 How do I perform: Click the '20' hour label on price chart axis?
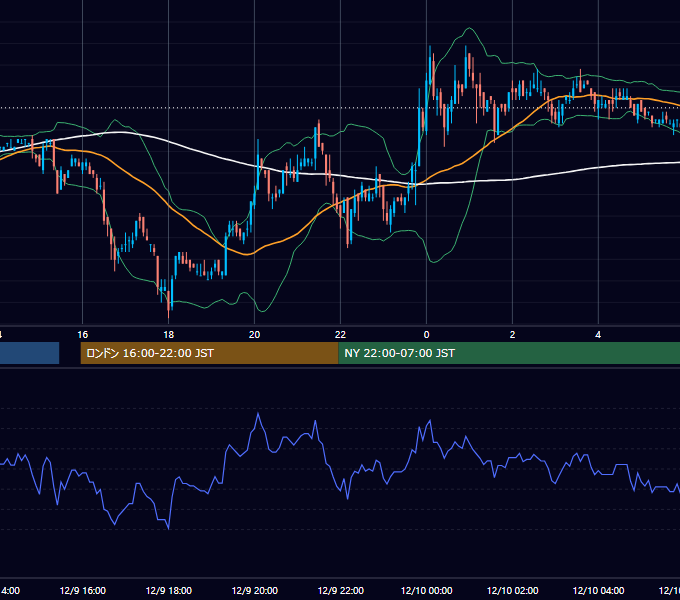coord(254,335)
